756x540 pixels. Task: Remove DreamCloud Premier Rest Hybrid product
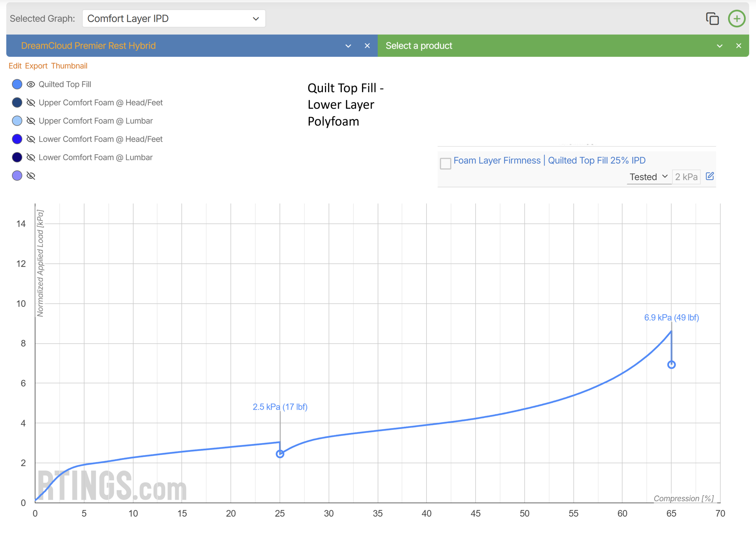pos(367,46)
